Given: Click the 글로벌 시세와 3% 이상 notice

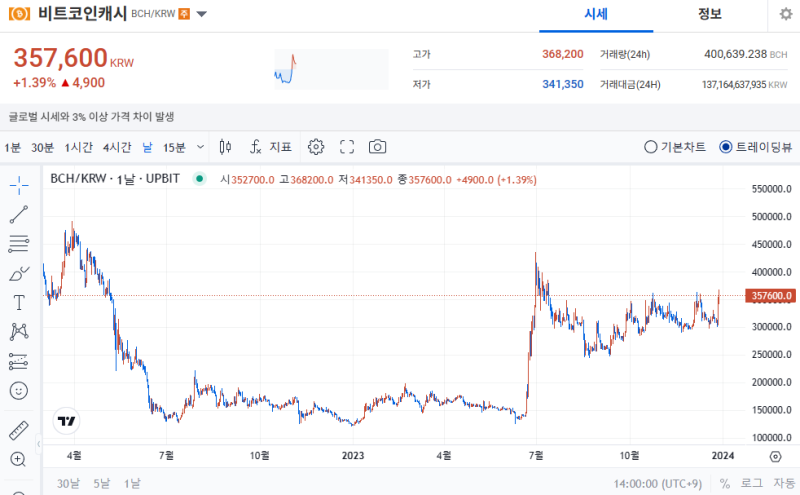Looking at the screenshot, I should click(91, 117).
